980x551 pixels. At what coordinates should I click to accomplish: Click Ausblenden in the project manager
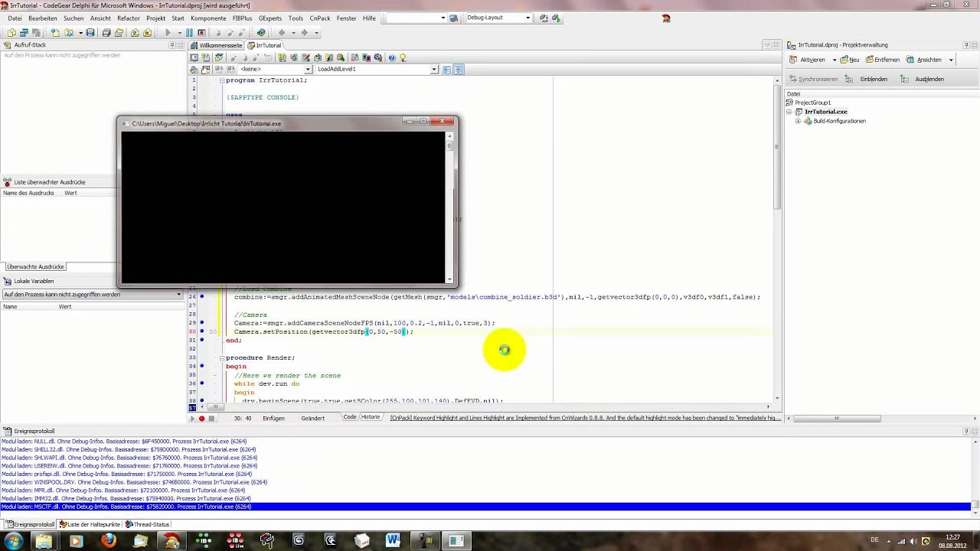(x=923, y=79)
